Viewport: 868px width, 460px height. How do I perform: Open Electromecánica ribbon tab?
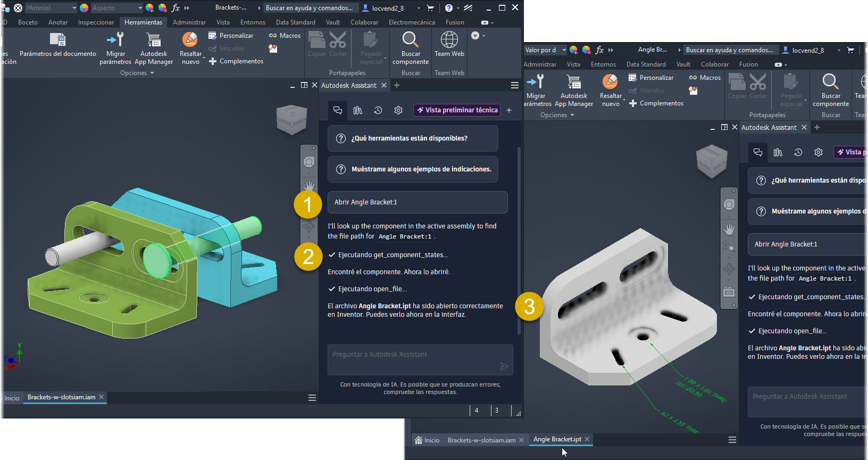coord(412,22)
